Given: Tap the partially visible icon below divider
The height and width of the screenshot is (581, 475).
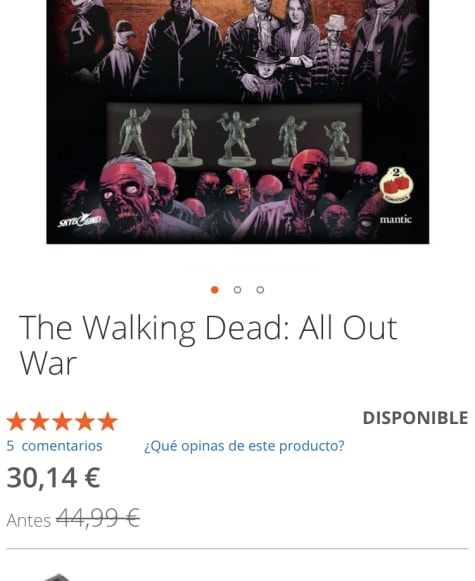Looking at the screenshot, I should pyautogui.click(x=57, y=577).
